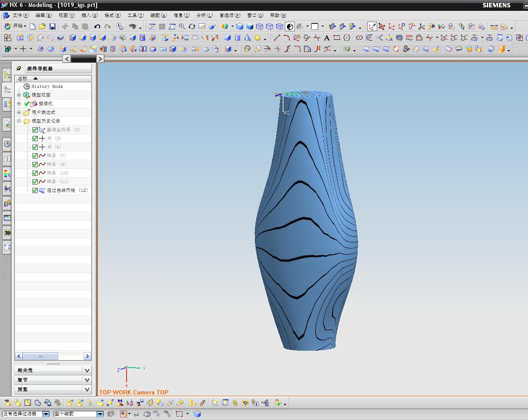
Task: Select the Helix spiral tool
Action: (399, 38)
